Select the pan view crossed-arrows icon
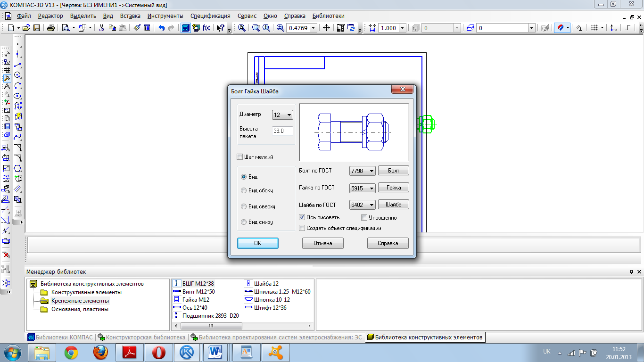 [x=326, y=28]
